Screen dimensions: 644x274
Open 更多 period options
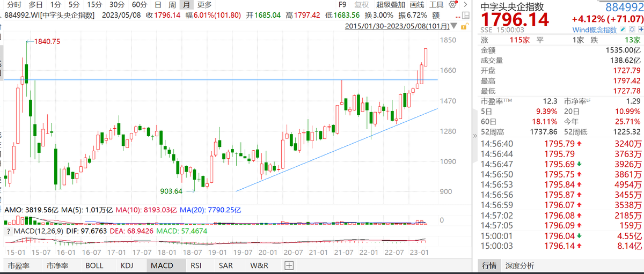click(x=204, y=4)
